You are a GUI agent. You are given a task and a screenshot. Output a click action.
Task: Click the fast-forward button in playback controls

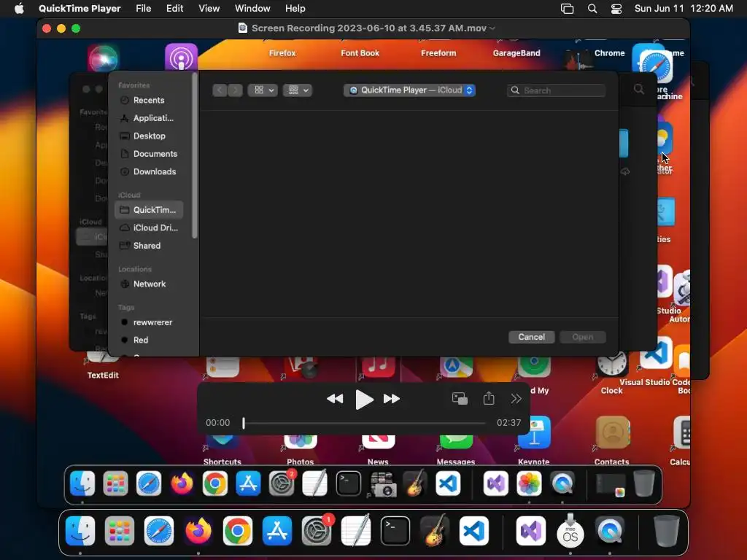[x=392, y=399]
